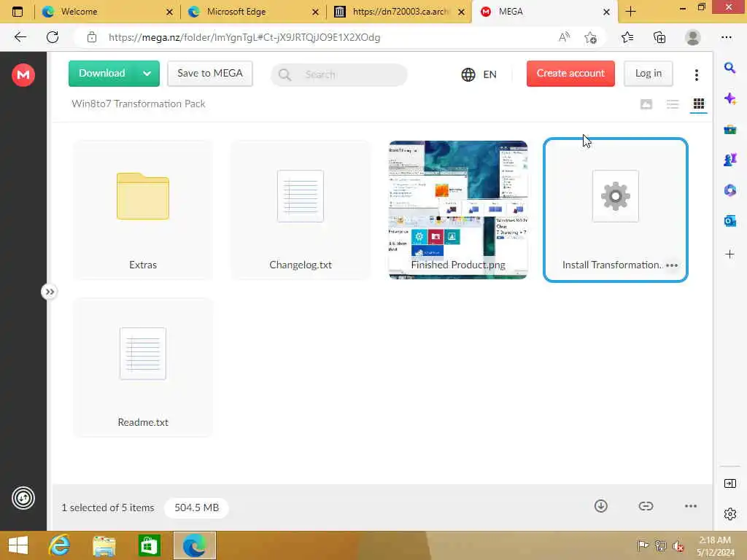Click the '1 selected of 5 items' text
The height and width of the screenshot is (560, 747).
click(x=108, y=507)
